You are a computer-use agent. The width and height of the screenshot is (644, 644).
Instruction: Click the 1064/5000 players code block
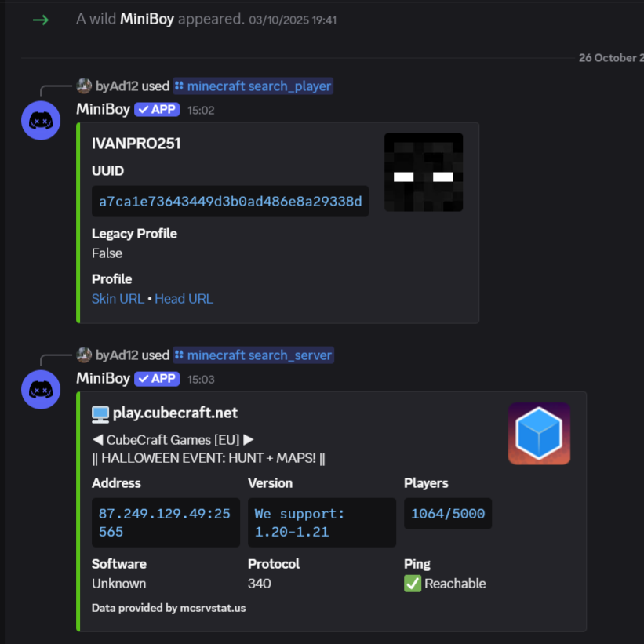(x=448, y=514)
